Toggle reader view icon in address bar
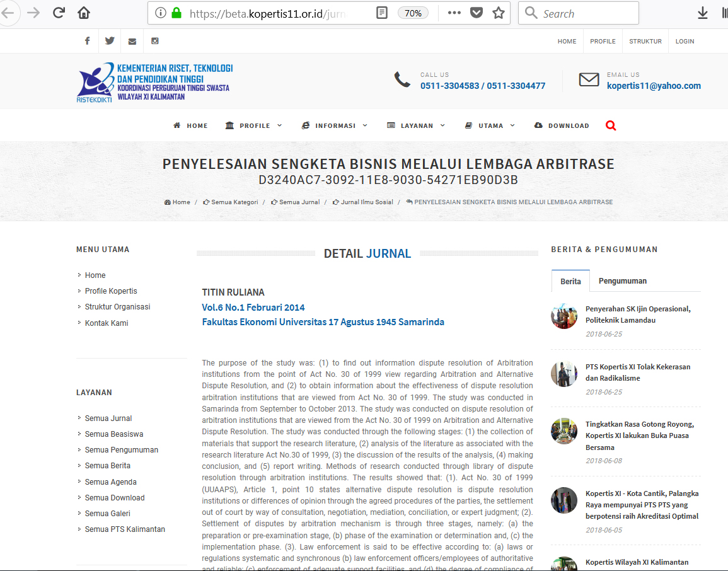 [381, 13]
